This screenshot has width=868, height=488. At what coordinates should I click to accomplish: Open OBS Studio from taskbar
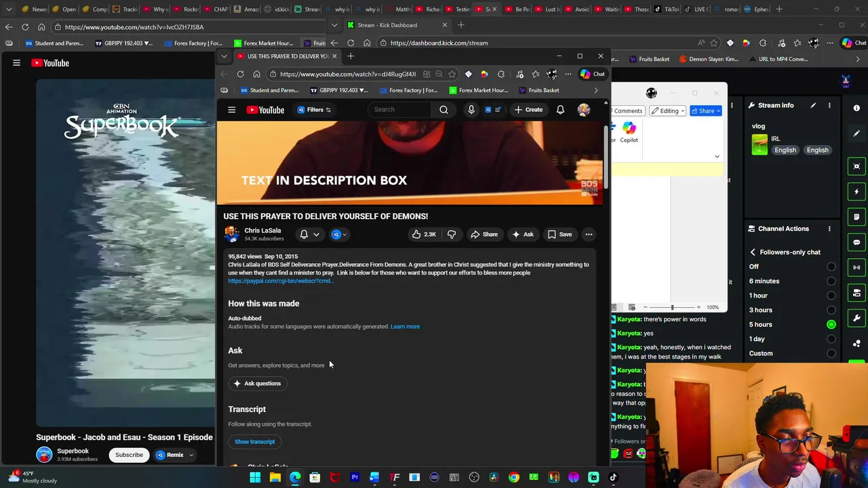coord(474,477)
